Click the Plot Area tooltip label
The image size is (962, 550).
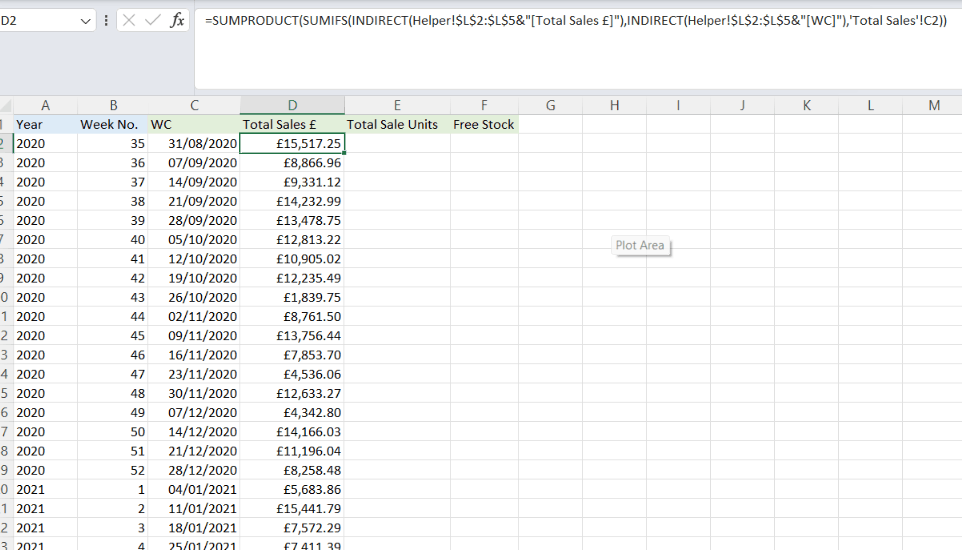[x=640, y=246]
